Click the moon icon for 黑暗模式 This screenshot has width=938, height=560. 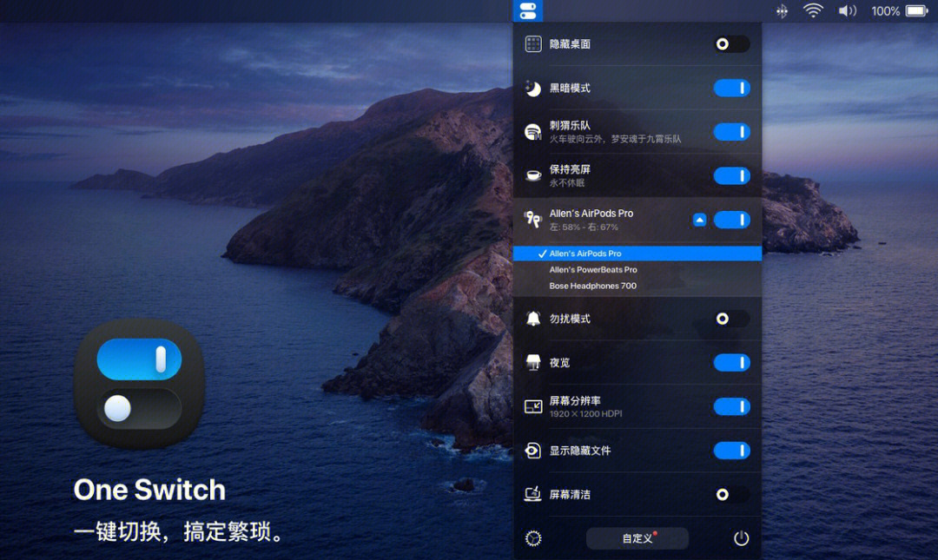tap(533, 88)
